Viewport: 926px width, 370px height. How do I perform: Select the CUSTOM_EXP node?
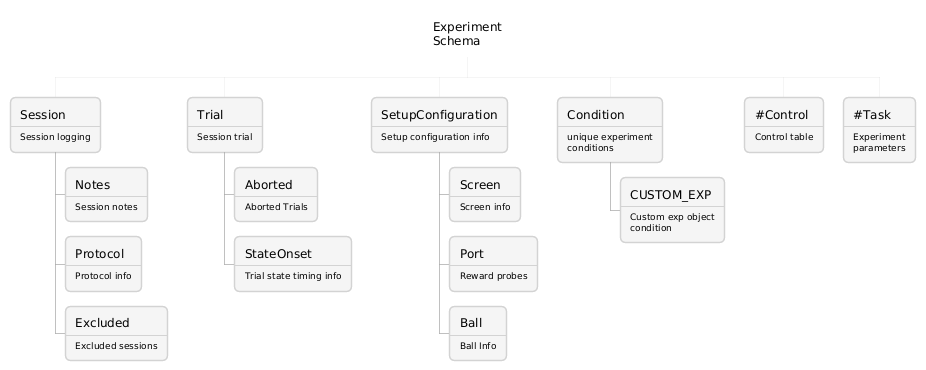pyautogui.click(x=672, y=210)
